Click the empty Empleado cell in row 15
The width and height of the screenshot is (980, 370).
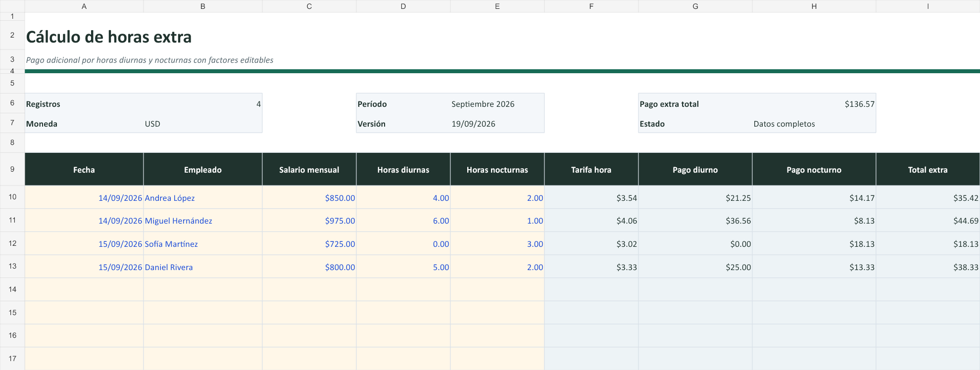(x=203, y=313)
